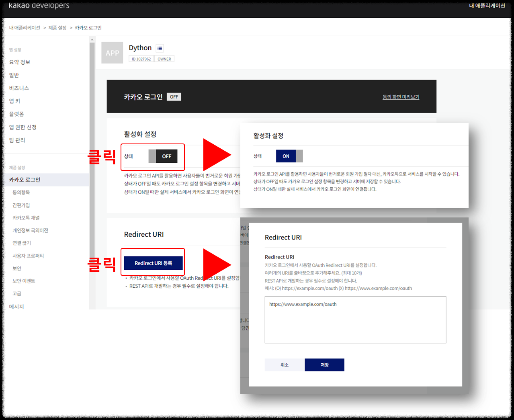Click the Redirect URI 등록 button
This screenshot has width=514, height=420.
click(153, 263)
